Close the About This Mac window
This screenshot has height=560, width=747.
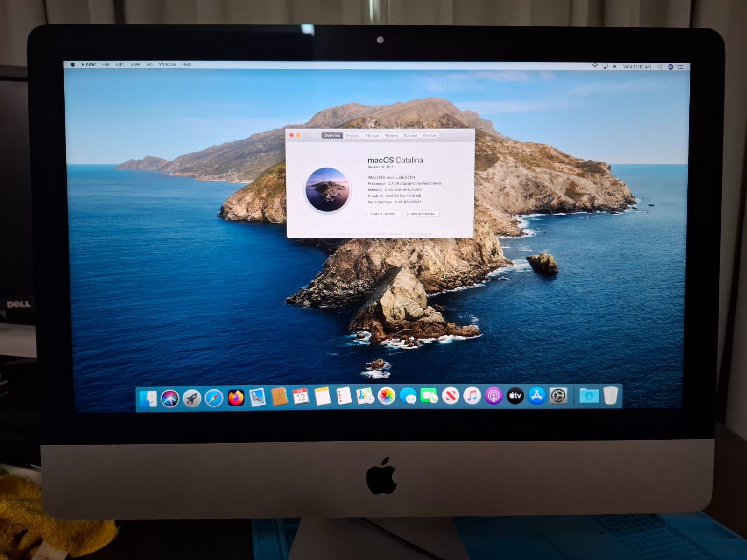(x=292, y=135)
